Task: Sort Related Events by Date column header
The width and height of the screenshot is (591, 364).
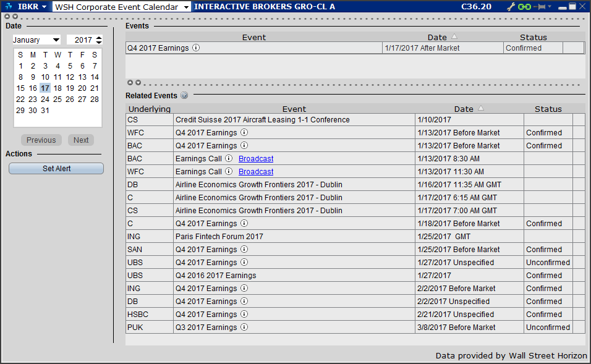Action: pos(469,109)
